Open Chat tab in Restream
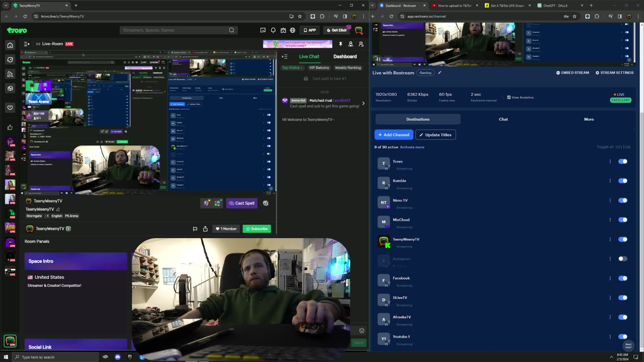Image resolution: width=644 pixels, height=362 pixels. click(x=504, y=119)
